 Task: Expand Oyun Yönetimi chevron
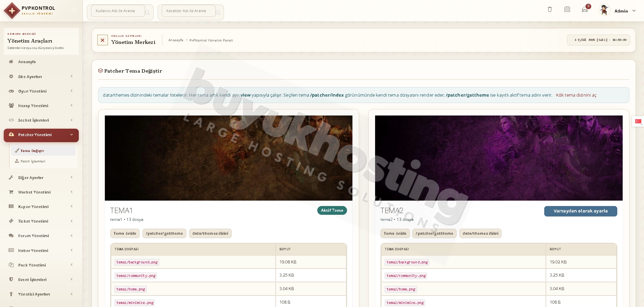[72, 91]
